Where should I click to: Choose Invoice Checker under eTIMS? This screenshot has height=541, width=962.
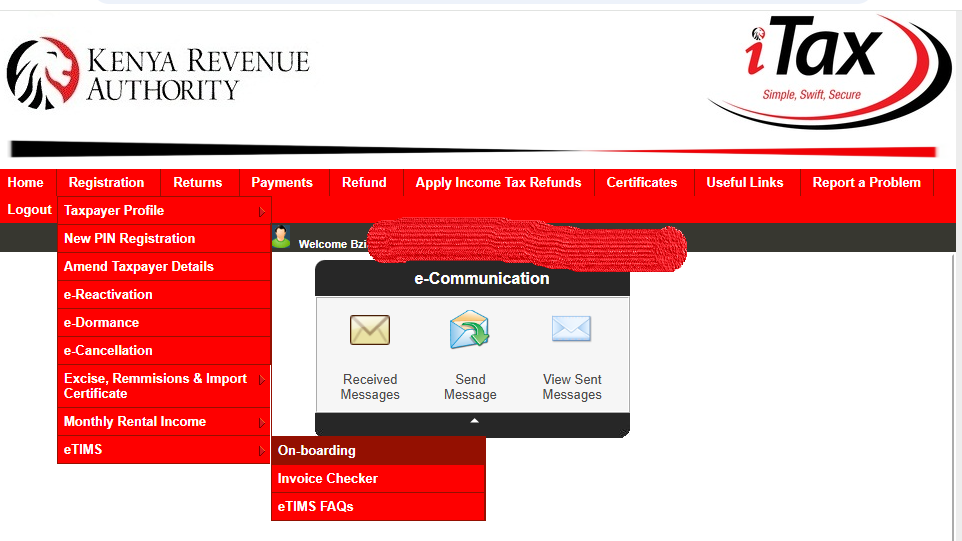[378, 478]
